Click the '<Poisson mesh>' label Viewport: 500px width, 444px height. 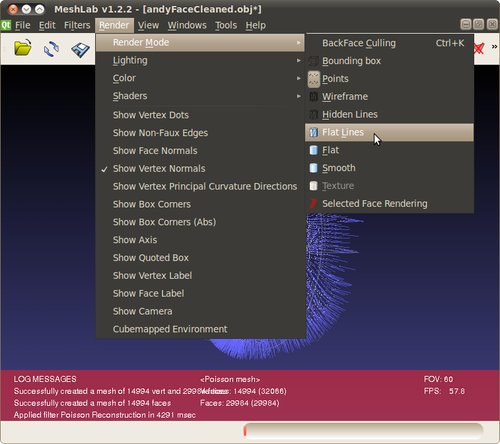pyautogui.click(x=230, y=379)
